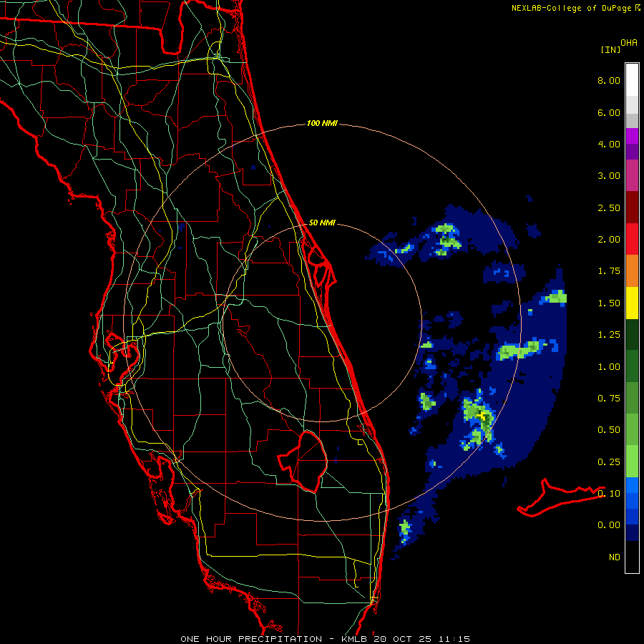Screen dimensions: 644x644
Task: Click the 6.00 legend value
Action: click(609, 112)
